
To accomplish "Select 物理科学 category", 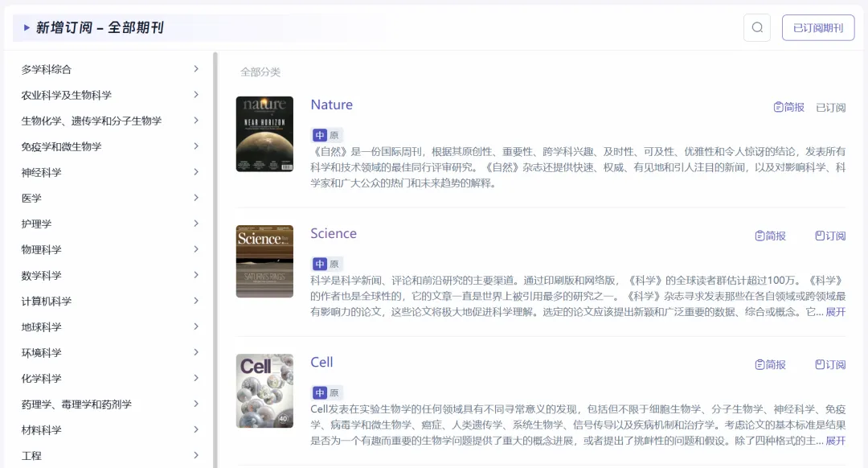I will (42, 250).
